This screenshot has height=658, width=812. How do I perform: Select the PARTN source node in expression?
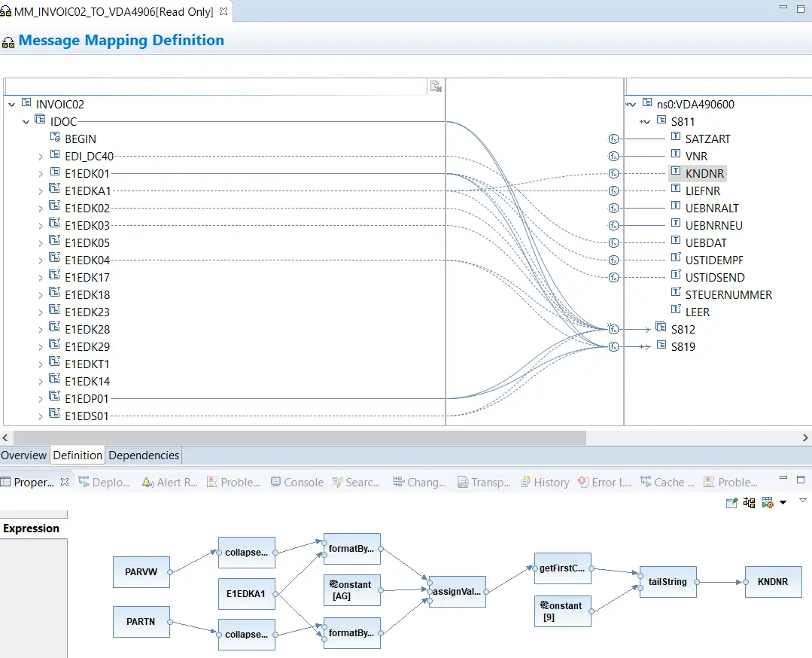[x=141, y=622]
